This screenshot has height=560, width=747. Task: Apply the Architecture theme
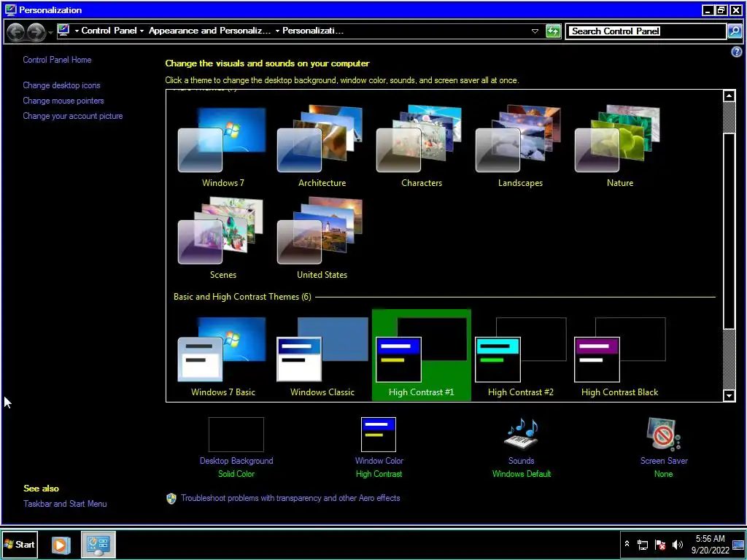(322, 146)
